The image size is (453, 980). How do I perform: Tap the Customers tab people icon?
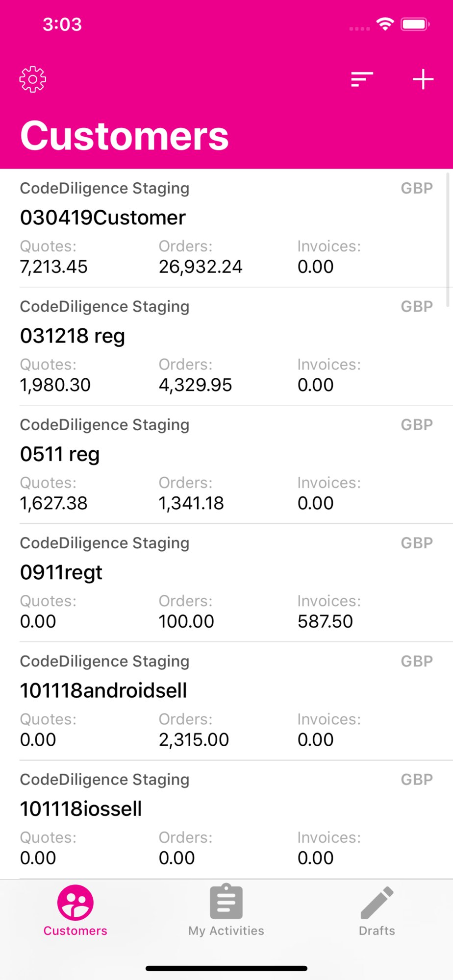(x=75, y=902)
